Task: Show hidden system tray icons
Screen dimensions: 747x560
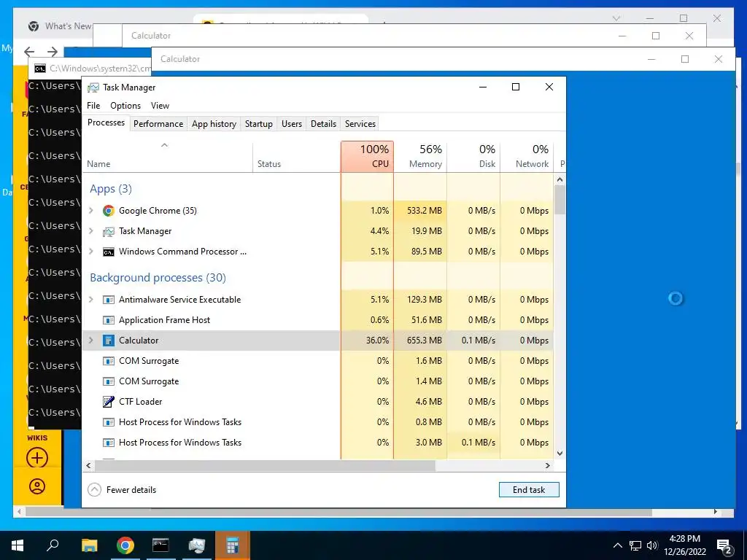Action: pos(617,545)
